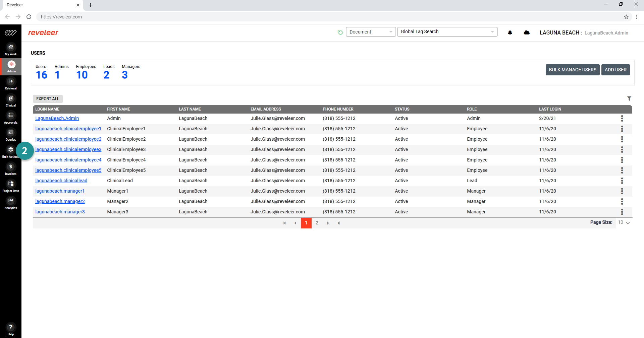Screen dimensions: 644x338
Task: Open row menu for clinicalemployee3
Action: tap(622, 149)
